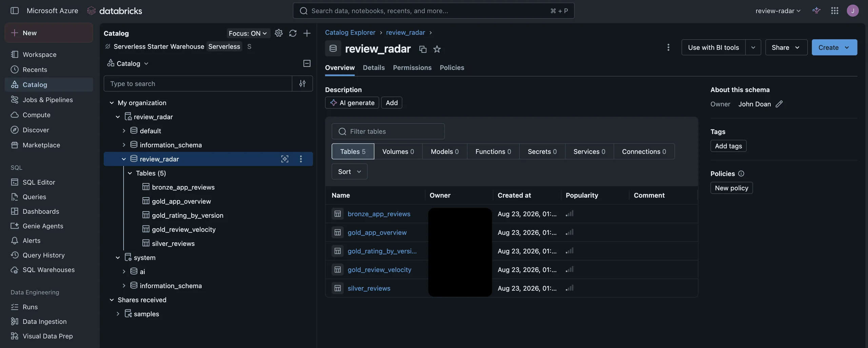Image resolution: width=868 pixels, height=348 pixels.
Task: Star review_radar as a favorite
Action: [x=437, y=49]
